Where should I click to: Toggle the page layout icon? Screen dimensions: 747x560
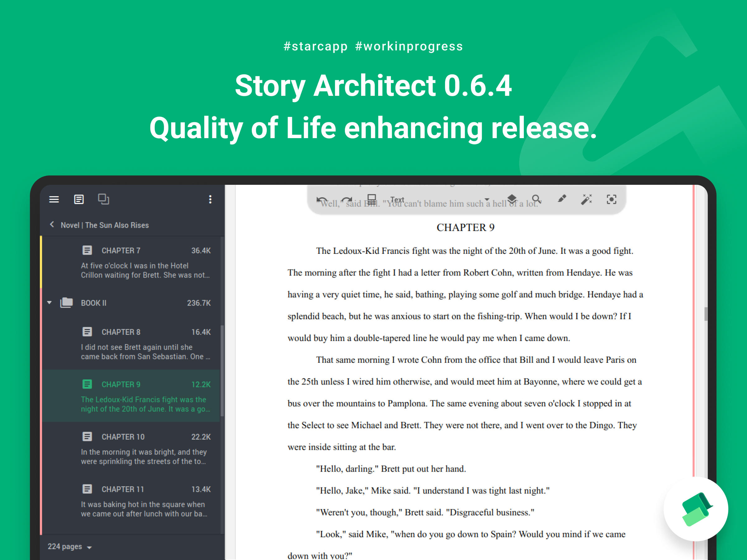click(x=371, y=199)
